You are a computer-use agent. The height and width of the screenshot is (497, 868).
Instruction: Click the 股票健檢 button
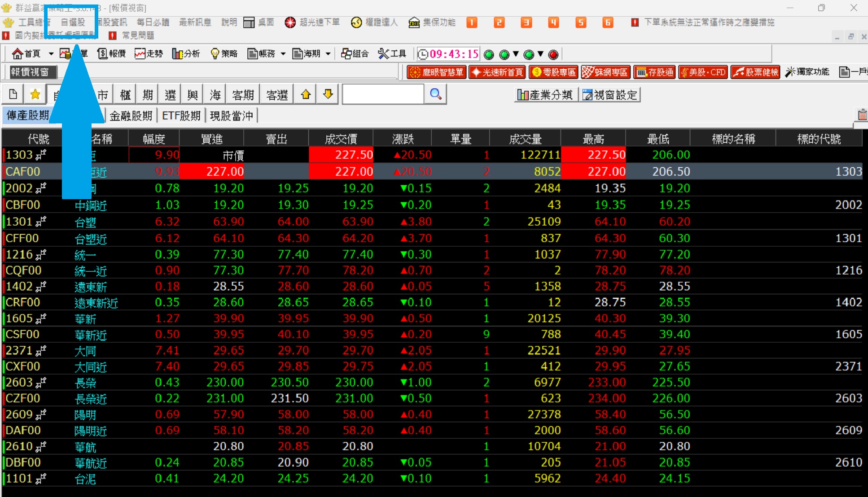[756, 72]
